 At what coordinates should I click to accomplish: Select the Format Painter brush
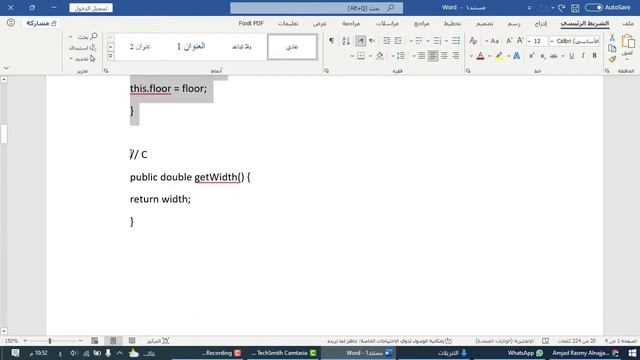(612, 59)
